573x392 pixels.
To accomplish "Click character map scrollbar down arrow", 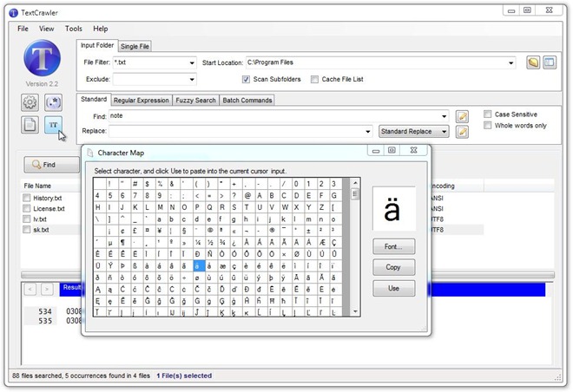I will point(355,311).
